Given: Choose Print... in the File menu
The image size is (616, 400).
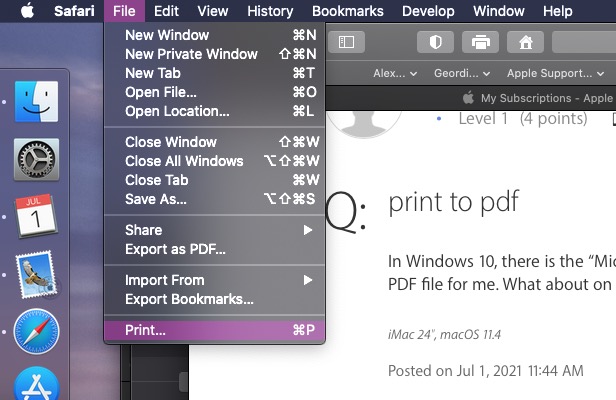Looking at the screenshot, I should pyautogui.click(x=215, y=330).
